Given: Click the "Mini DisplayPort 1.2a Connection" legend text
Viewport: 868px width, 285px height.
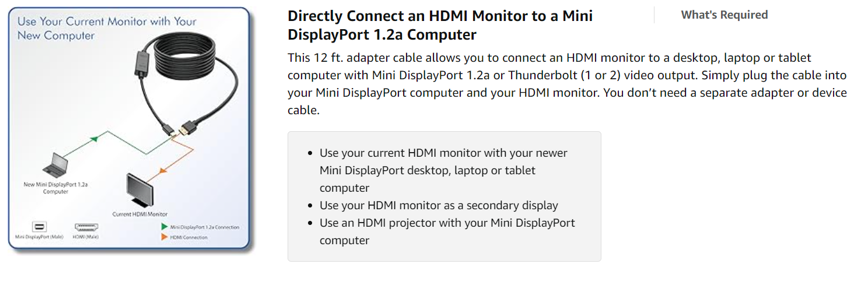Looking at the screenshot, I should pyautogui.click(x=204, y=227).
